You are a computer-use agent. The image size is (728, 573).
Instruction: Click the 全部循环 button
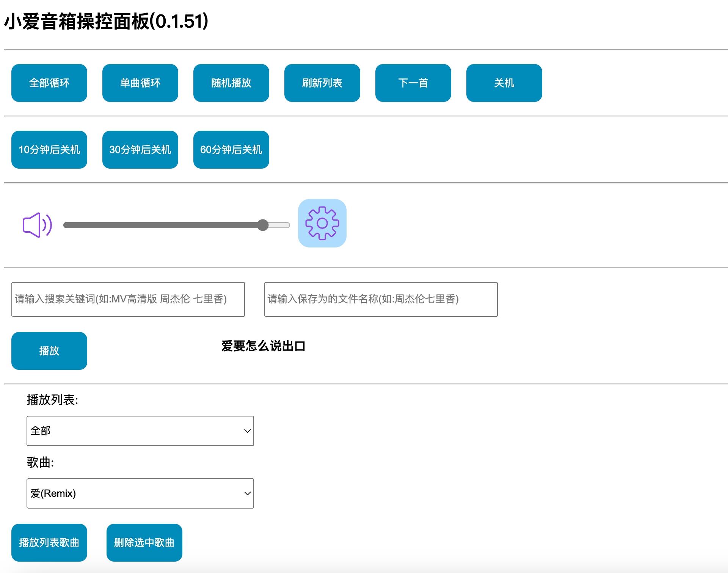(49, 83)
